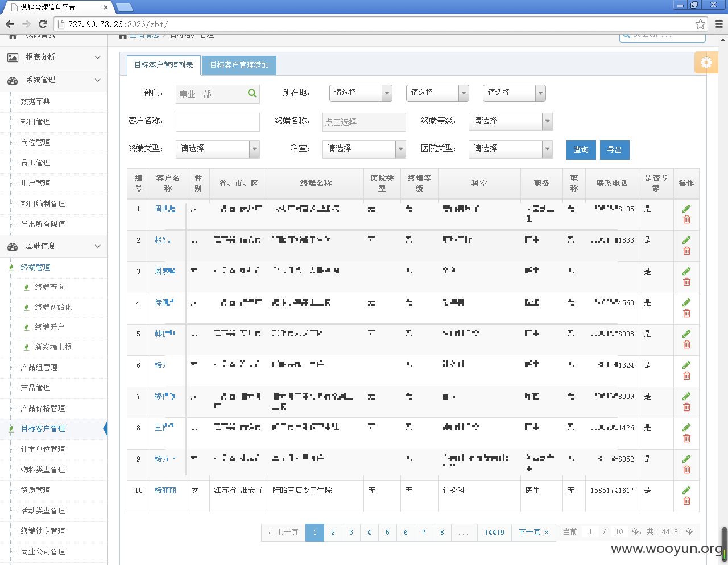
Task: Edit row 5 with the pencil icon
Action: coord(686,334)
